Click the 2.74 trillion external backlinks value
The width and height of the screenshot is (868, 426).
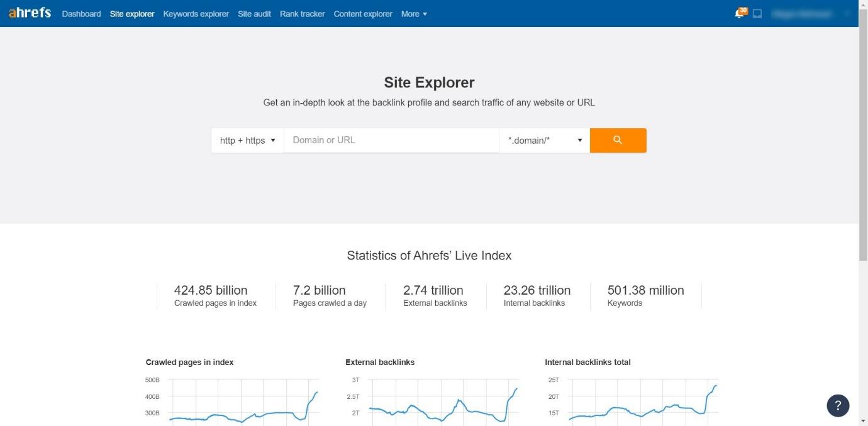coord(433,290)
